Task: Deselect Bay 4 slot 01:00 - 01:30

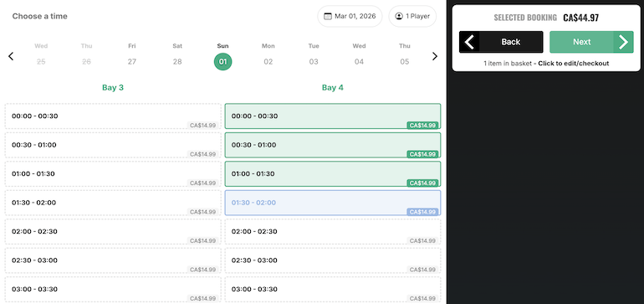Action: 333,173
